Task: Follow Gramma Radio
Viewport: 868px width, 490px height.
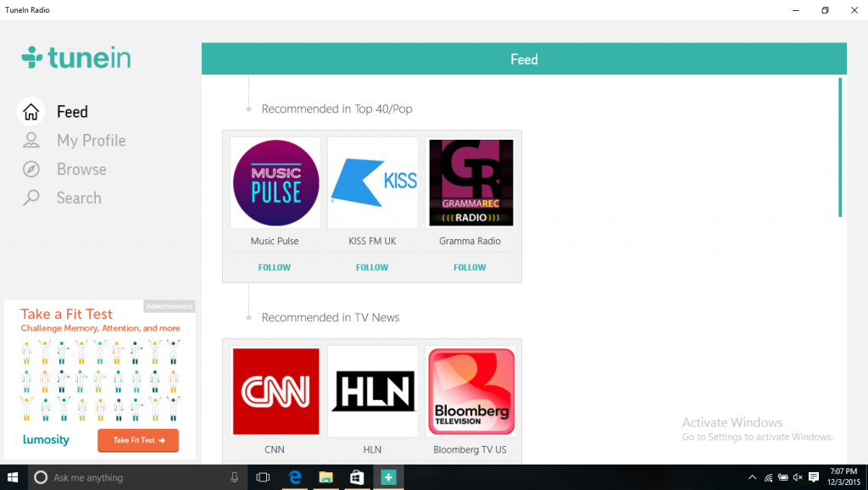Action: pos(470,267)
